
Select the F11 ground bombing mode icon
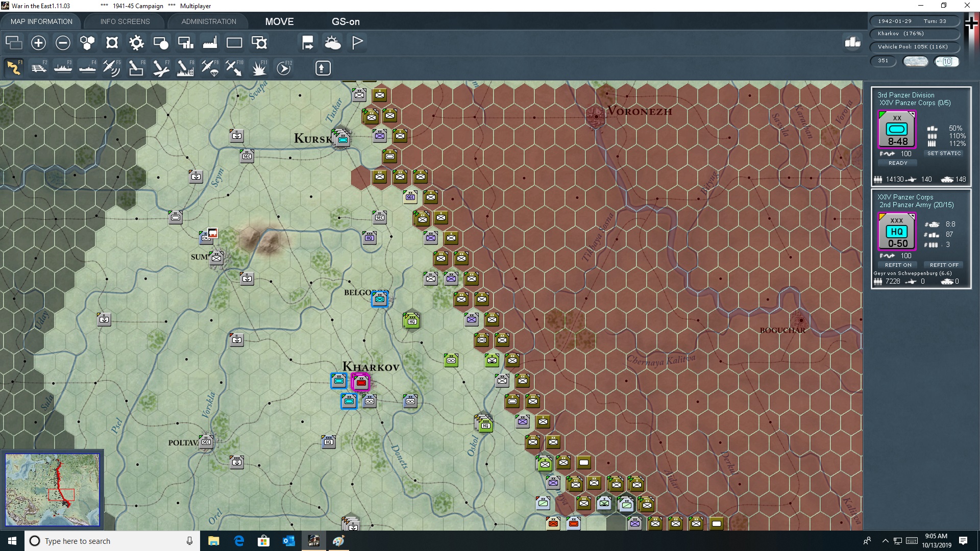point(260,68)
